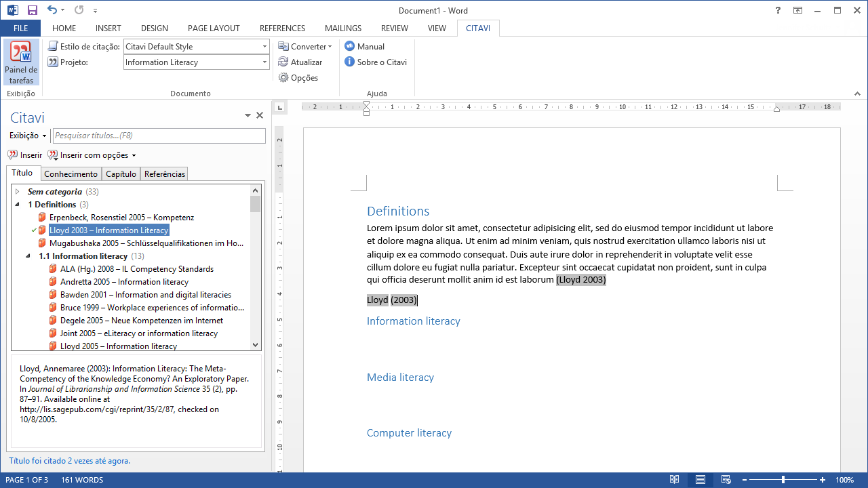This screenshot has height=488, width=868.
Task: Switch to the HOME ribbon tab
Action: coord(64,28)
